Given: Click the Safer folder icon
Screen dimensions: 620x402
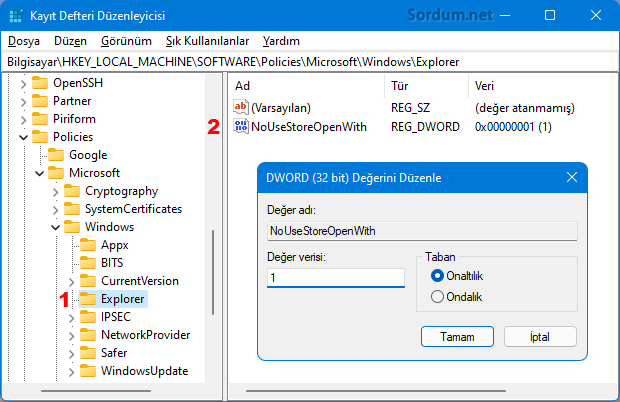Looking at the screenshot, I should [x=88, y=353].
